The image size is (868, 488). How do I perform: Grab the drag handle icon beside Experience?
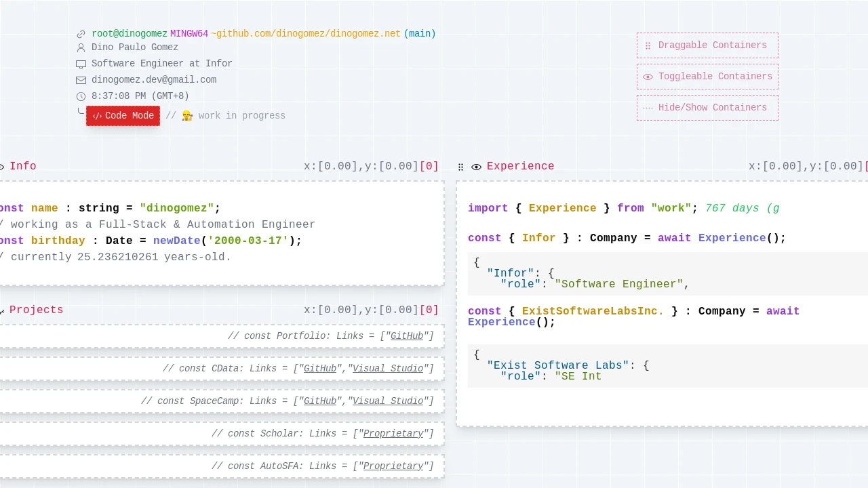461,167
